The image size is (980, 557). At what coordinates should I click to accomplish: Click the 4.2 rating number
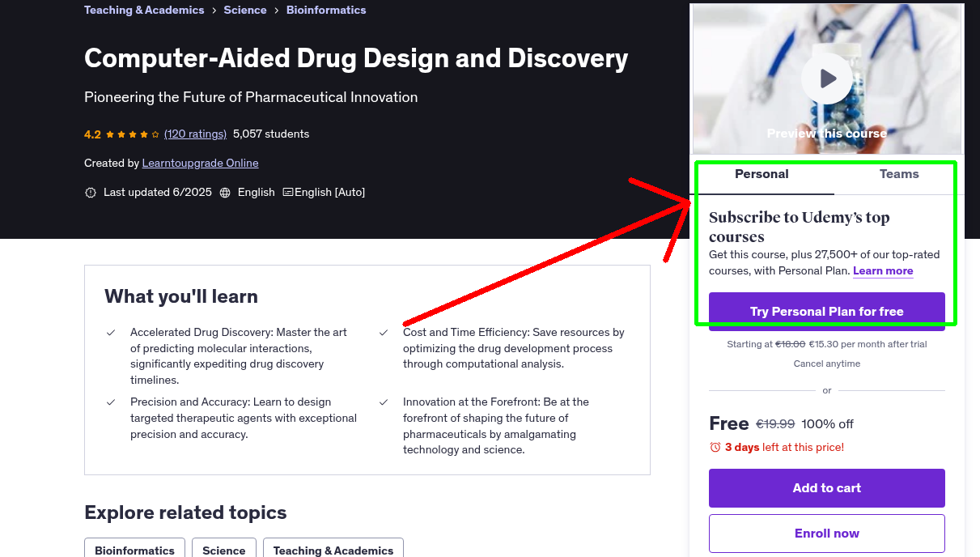point(92,134)
